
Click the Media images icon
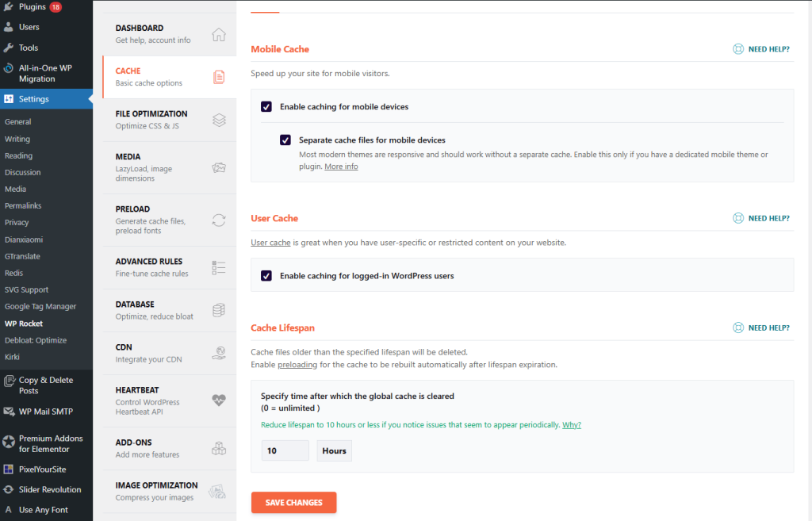[x=219, y=168]
